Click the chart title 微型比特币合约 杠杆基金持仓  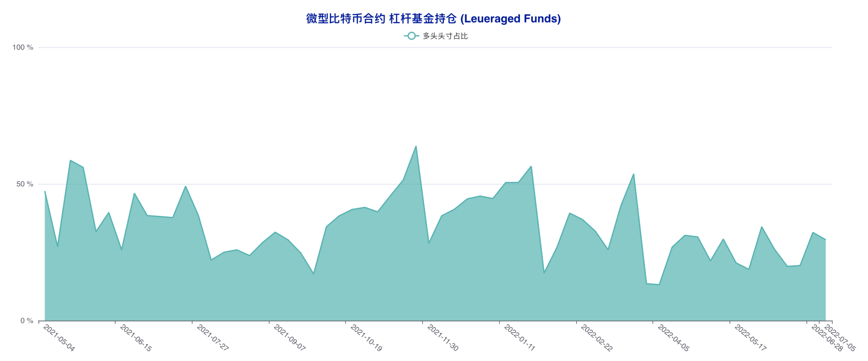coord(433,18)
